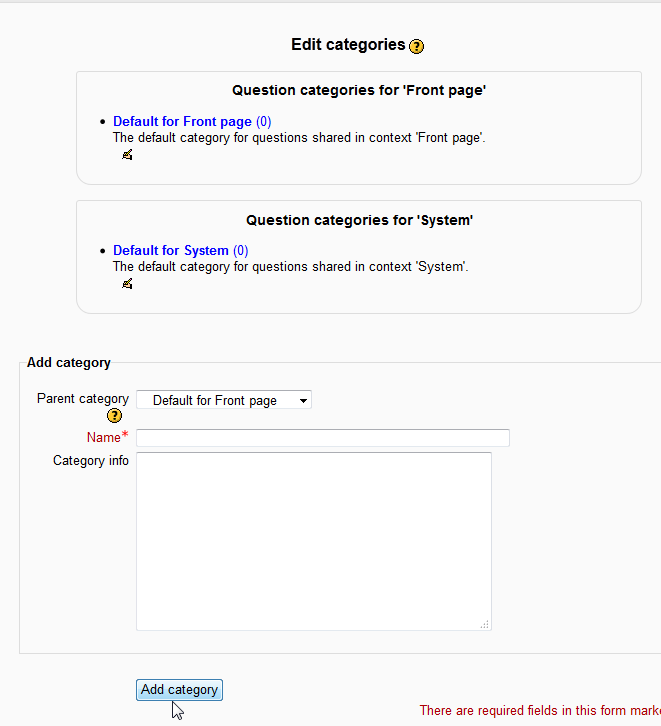The height and width of the screenshot is (726, 661).
Task: Click the Edit categories page heading
Action: tap(348, 45)
